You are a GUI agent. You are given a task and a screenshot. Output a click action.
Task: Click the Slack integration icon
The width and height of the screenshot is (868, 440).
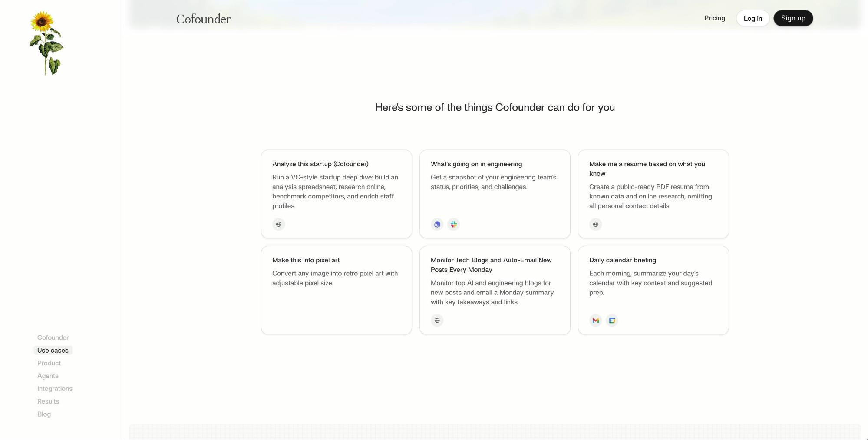[453, 224]
